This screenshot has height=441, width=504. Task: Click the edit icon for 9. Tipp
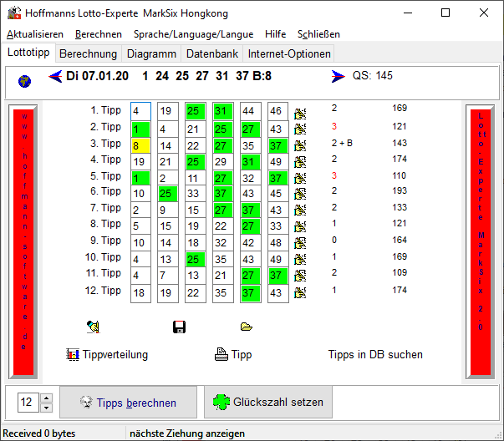[300, 242]
